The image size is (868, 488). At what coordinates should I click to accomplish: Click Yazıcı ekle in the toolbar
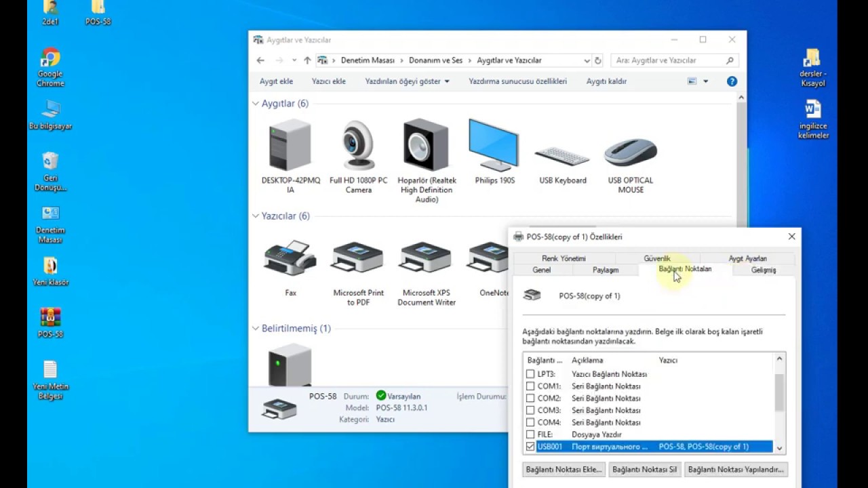coord(329,81)
